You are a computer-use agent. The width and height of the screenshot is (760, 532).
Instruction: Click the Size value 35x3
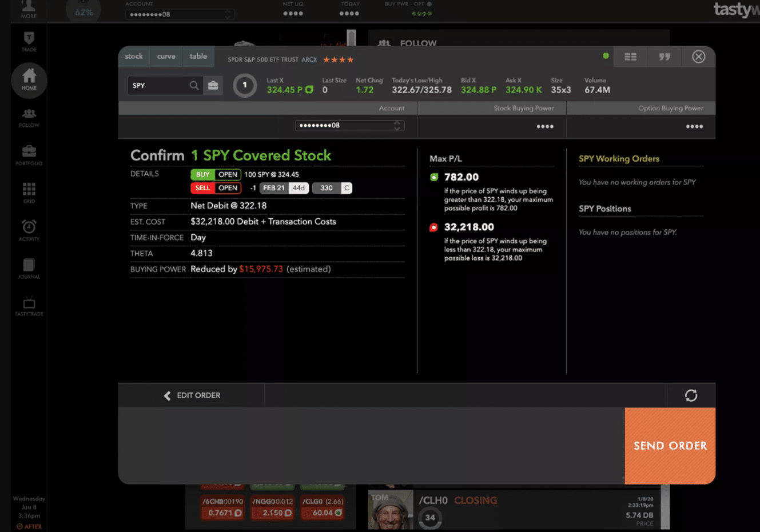click(x=561, y=90)
